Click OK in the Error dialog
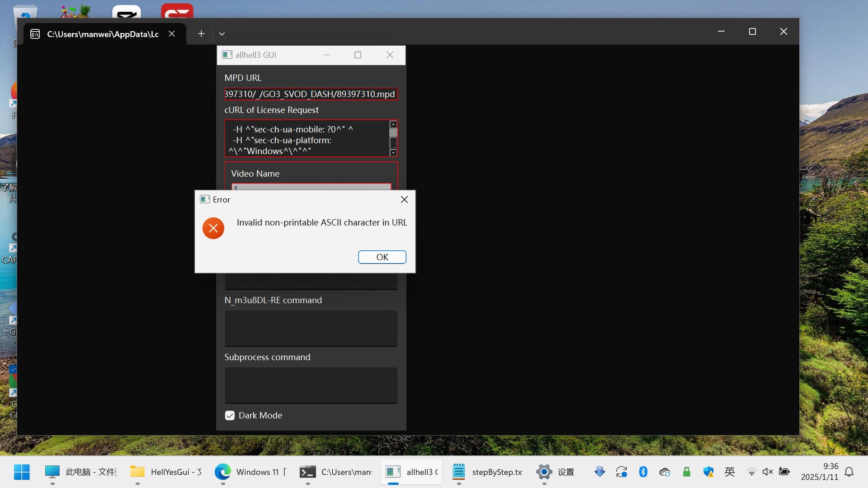Image resolution: width=868 pixels, height=488 pixels. click(382, 257)
